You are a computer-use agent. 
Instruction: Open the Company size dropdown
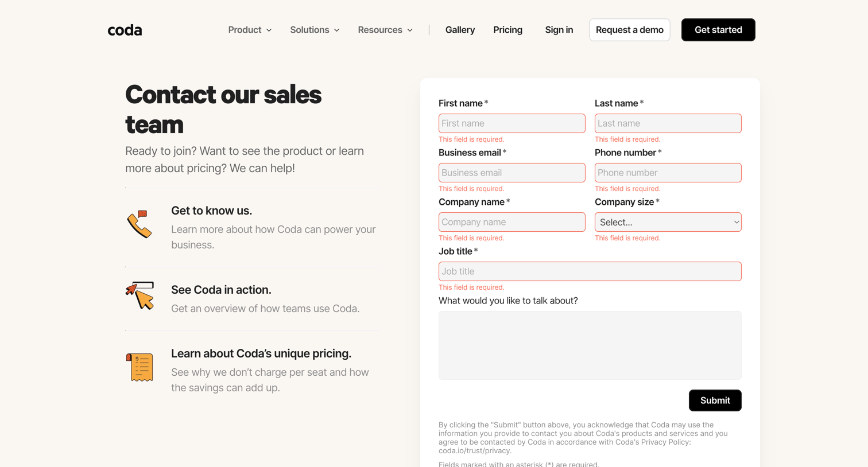668,222
